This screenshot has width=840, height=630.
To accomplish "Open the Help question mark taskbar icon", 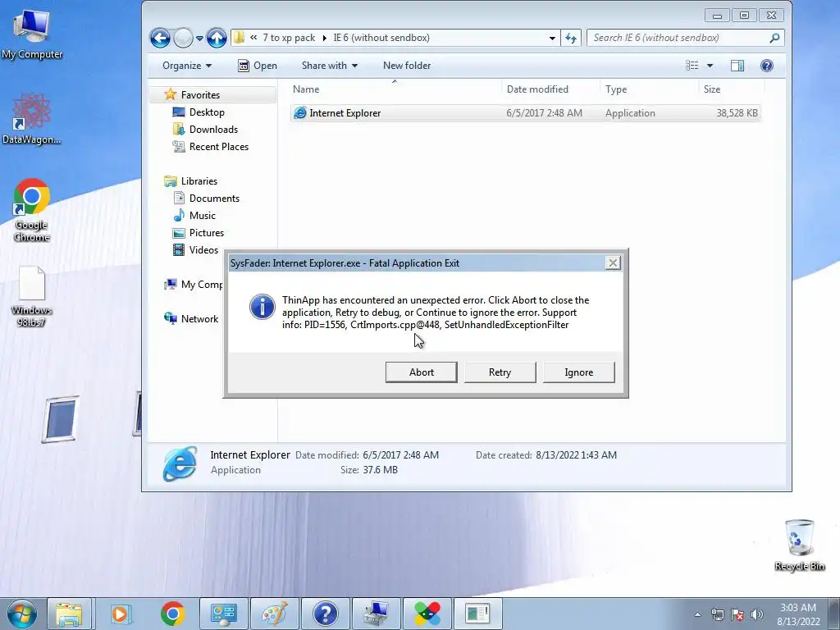I will pos(325,614).
